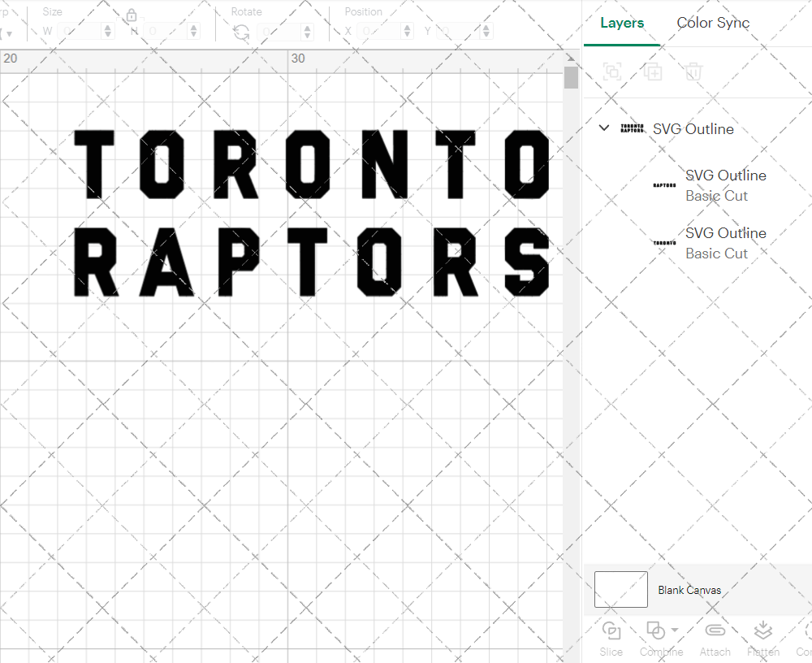Viewport: 812px width, 663px height.
Task: Click the Rotate reset icon in the toolbar
Action: (241, 31)
